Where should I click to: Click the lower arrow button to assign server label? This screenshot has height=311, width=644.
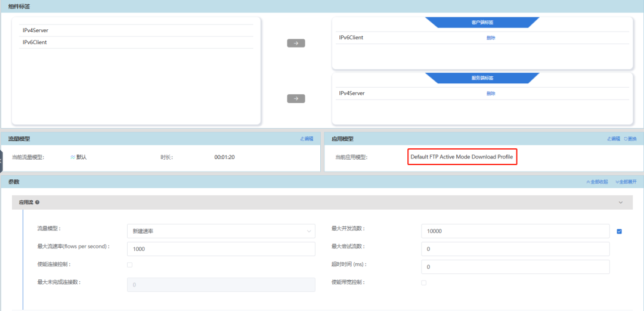click(296, 99)
